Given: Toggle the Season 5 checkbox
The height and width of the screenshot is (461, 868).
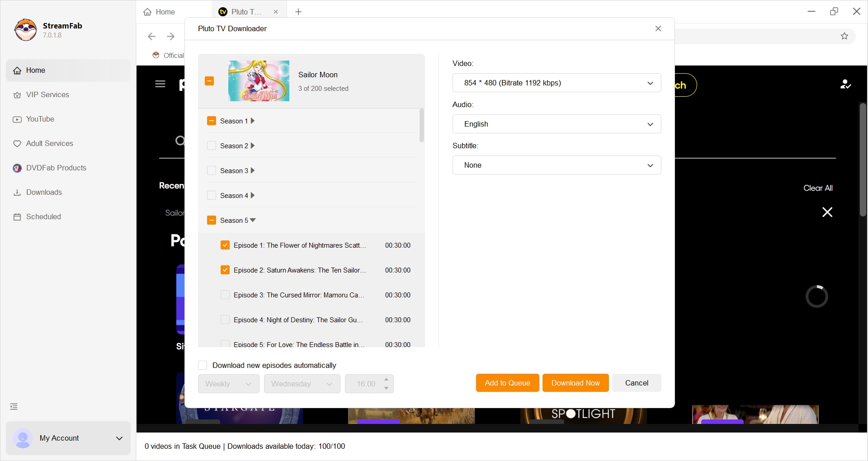Looking at the screenshot, I should point(212,220).
